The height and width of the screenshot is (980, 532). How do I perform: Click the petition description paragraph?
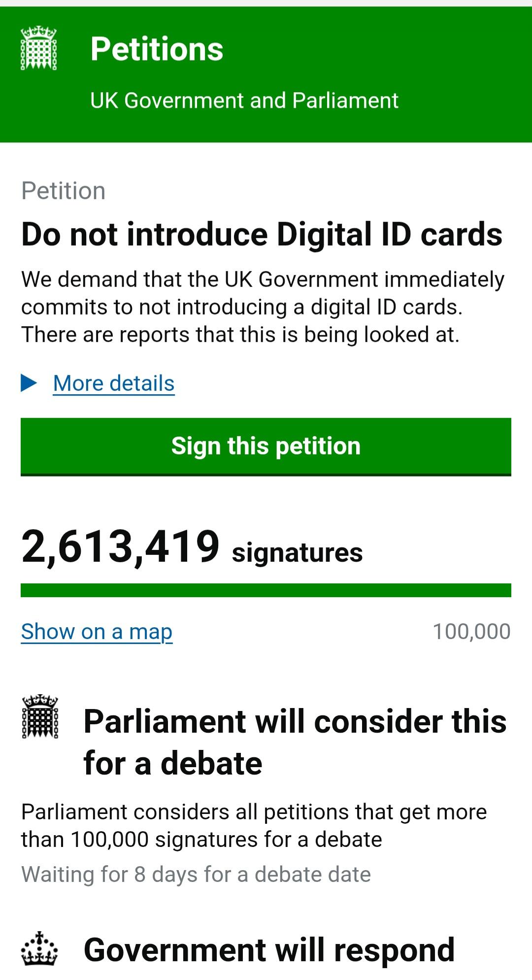point(263,306)
